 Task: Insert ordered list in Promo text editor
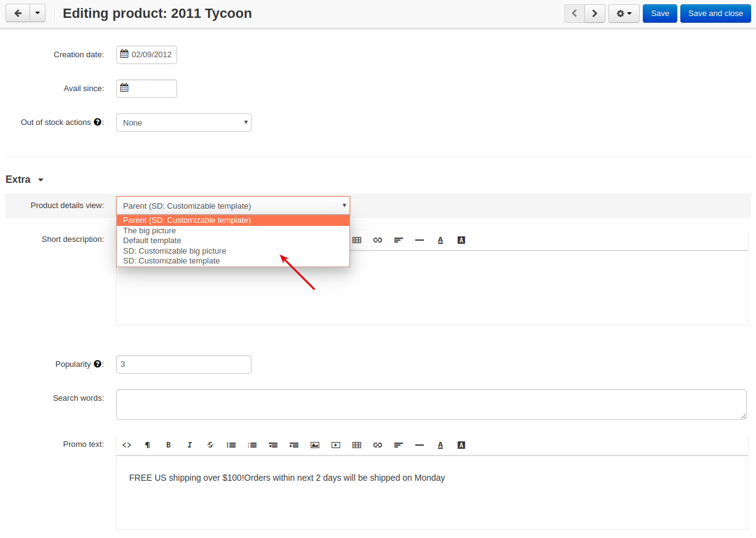[x=252, y=445]
